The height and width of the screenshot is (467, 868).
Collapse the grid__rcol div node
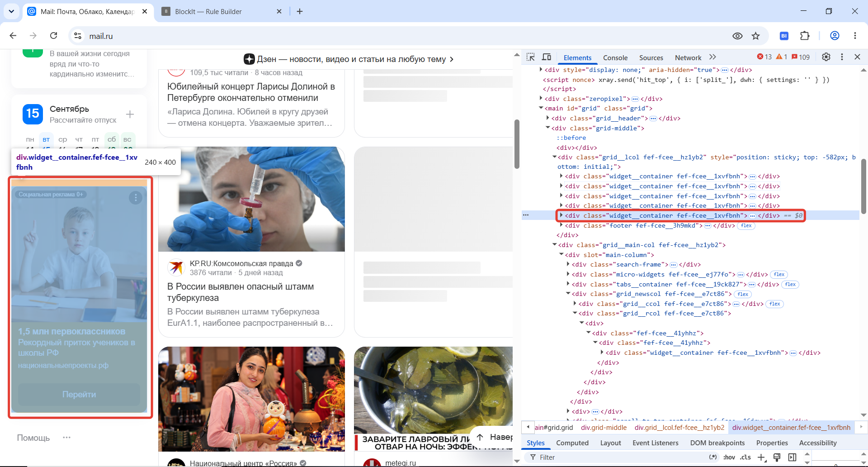click(x=575, y=313)
